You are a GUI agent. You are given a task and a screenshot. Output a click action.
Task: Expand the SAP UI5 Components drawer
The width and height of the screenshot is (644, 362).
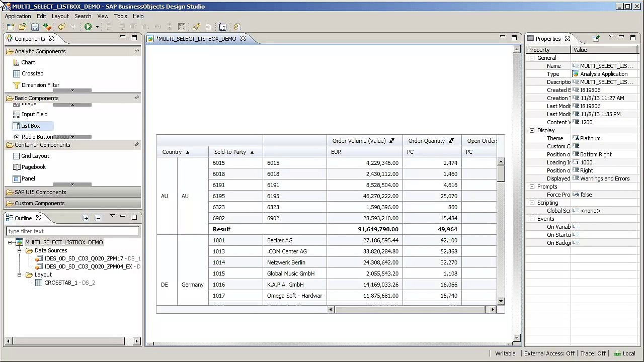coord(73,192)
